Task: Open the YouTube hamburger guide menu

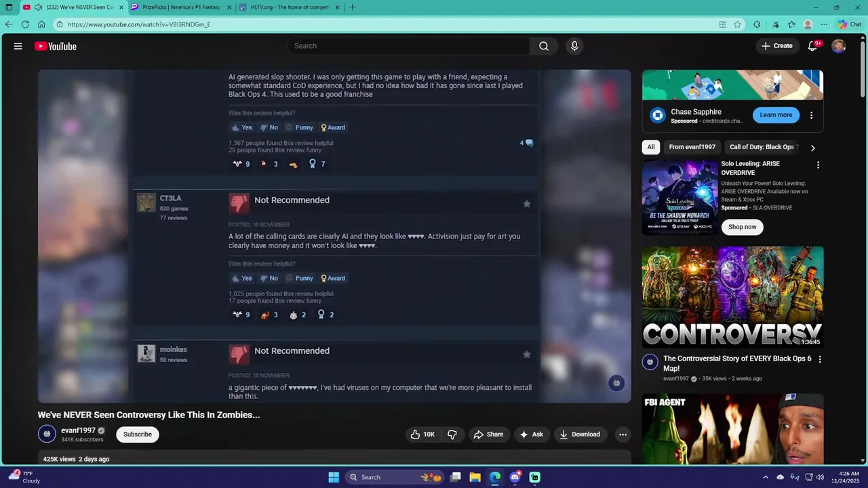Action: point(18,46)
